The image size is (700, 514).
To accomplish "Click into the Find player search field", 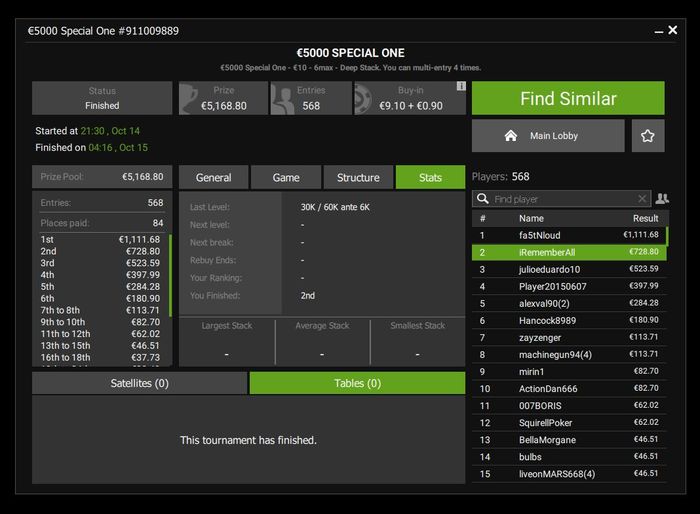I will tap(562, 199).
